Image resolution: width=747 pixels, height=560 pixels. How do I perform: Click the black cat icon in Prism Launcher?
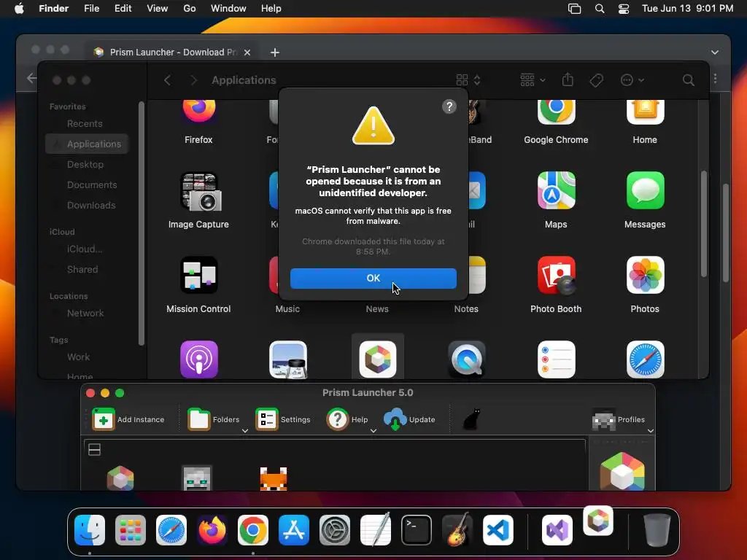(x=472, y=419)
